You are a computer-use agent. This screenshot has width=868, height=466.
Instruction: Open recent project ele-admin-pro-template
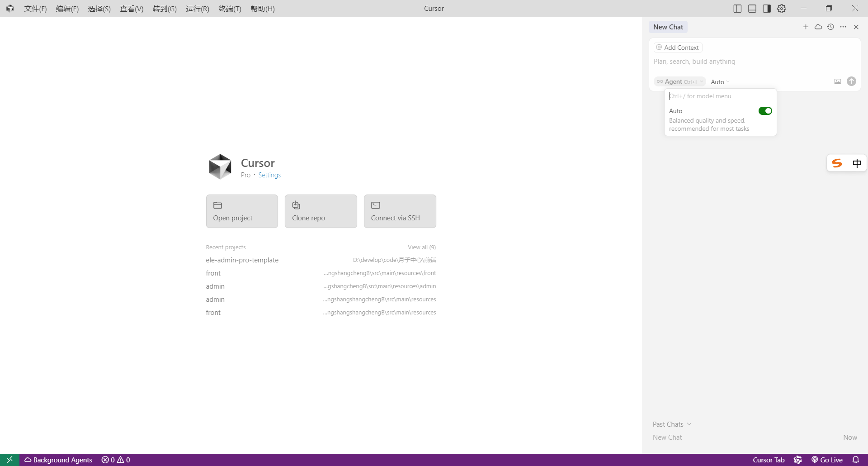click(x=321, y=260)
